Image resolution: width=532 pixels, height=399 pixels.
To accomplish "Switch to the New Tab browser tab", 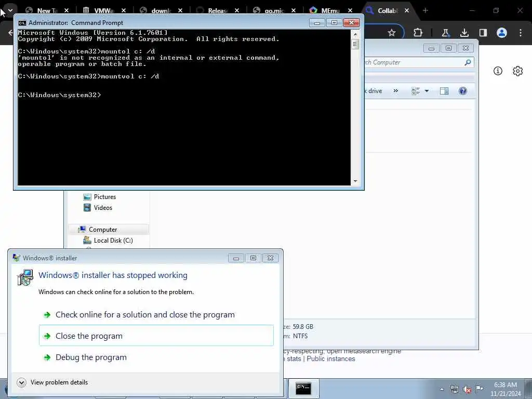I will (x=47, y=10).
